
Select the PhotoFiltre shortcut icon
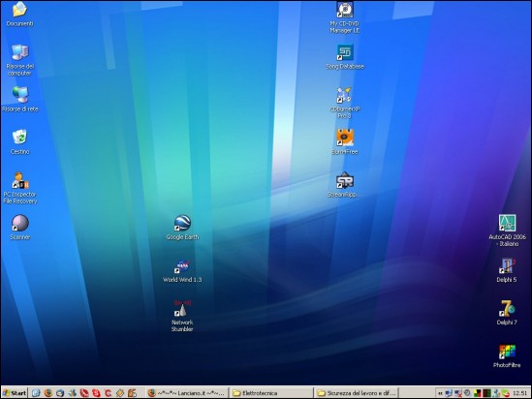pos(507,356)
